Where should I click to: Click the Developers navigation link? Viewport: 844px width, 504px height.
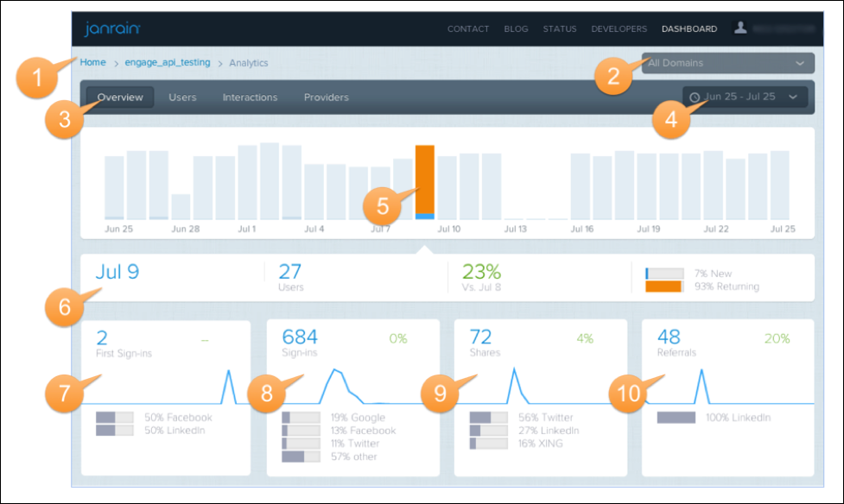619,28
